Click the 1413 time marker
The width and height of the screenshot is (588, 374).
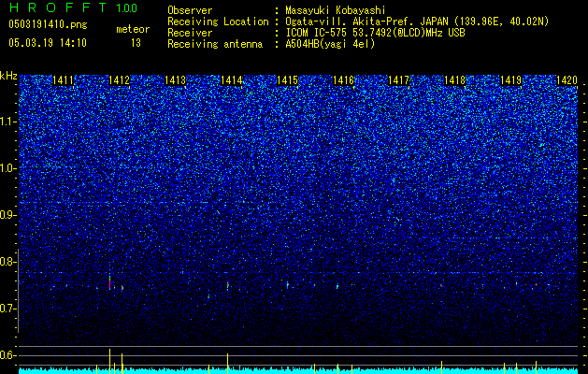(x=175, y=80)
